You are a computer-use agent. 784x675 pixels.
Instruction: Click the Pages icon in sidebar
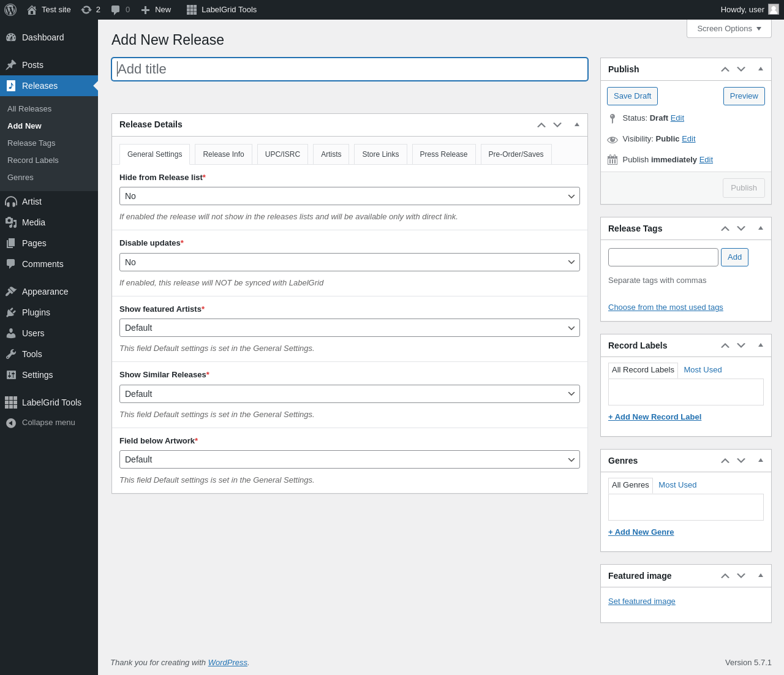point(11,243)
